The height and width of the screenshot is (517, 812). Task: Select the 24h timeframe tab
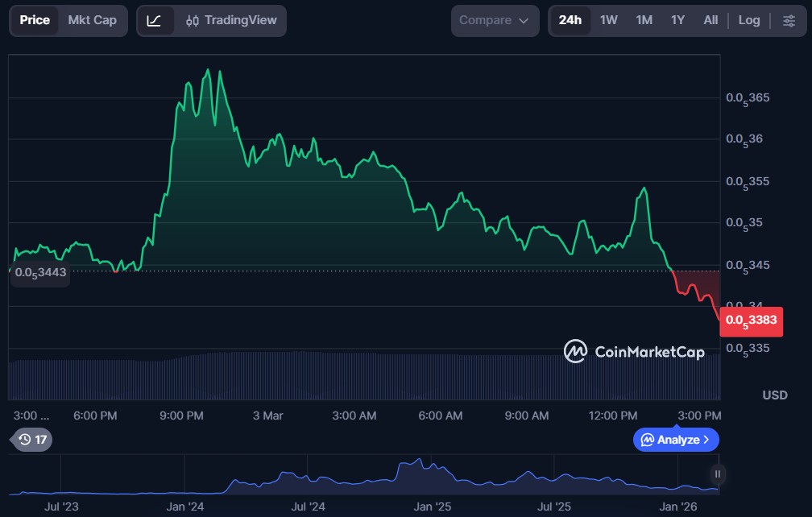570,20
